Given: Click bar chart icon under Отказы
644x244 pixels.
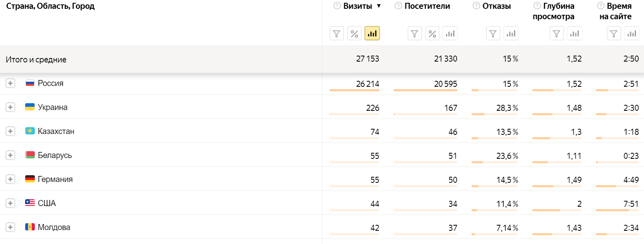Looking at the screenshot, I should 511,34.
